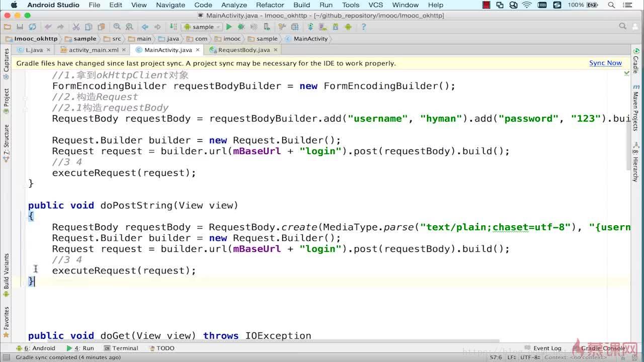
Task: Open the Navigate menu
Action: click(171, 5)
